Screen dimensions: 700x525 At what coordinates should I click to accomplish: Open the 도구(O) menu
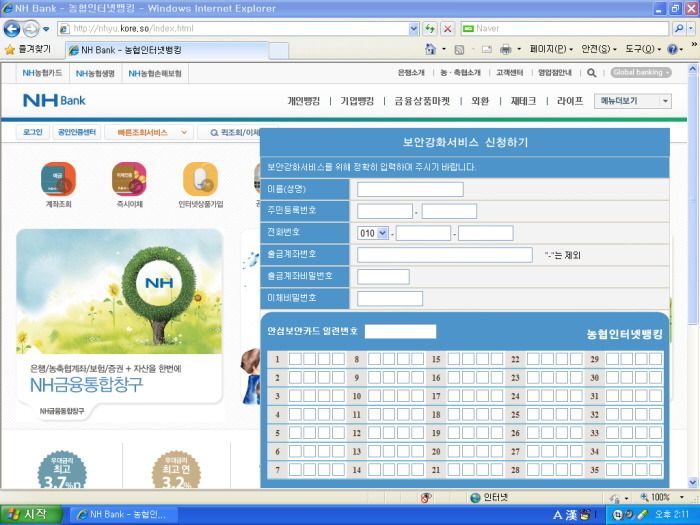[x=642, y=49]
